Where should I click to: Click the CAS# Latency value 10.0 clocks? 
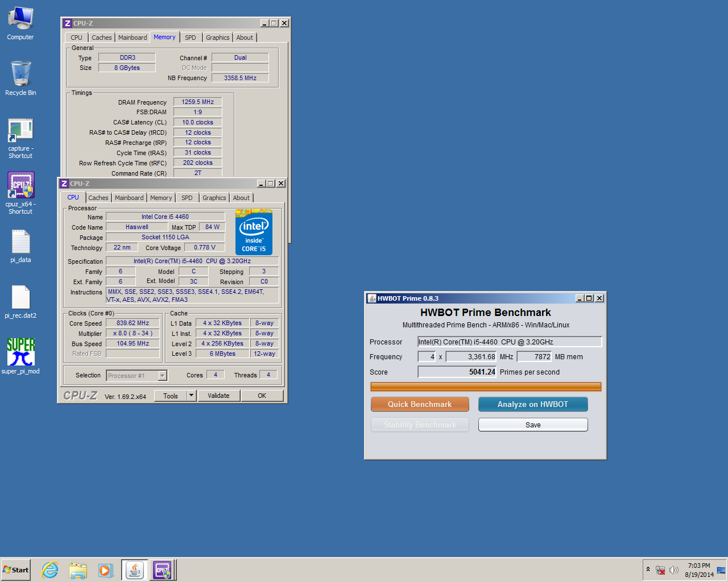tap(197, 122)
